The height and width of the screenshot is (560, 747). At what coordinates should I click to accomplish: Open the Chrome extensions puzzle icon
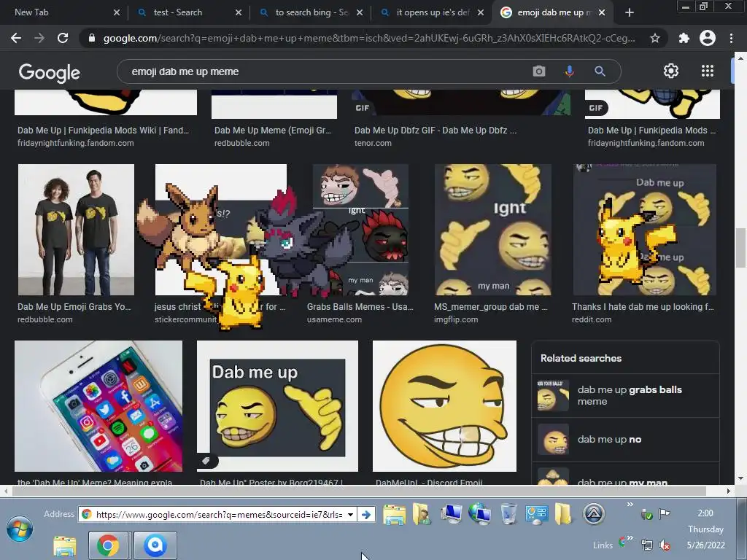684,38
